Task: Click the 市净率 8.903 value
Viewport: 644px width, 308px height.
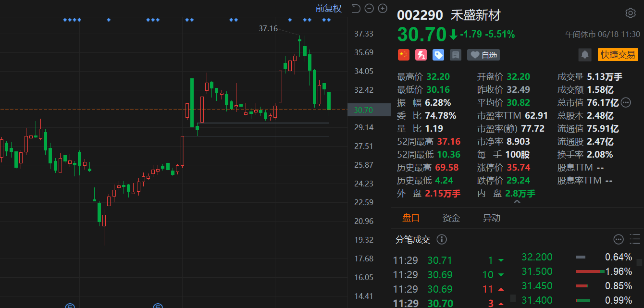Action: 519,141
